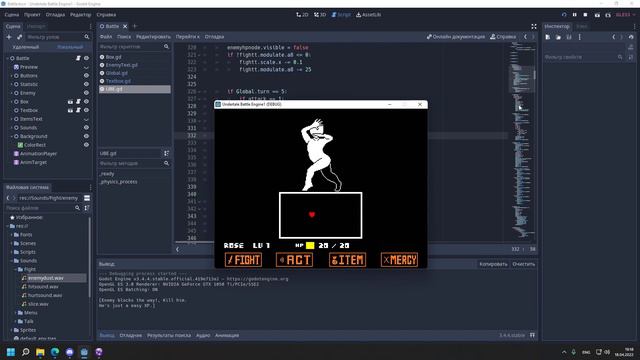640x360 pixels.
Task: Toggle visibility of Battle node
Action: click(x=86, y=58)
